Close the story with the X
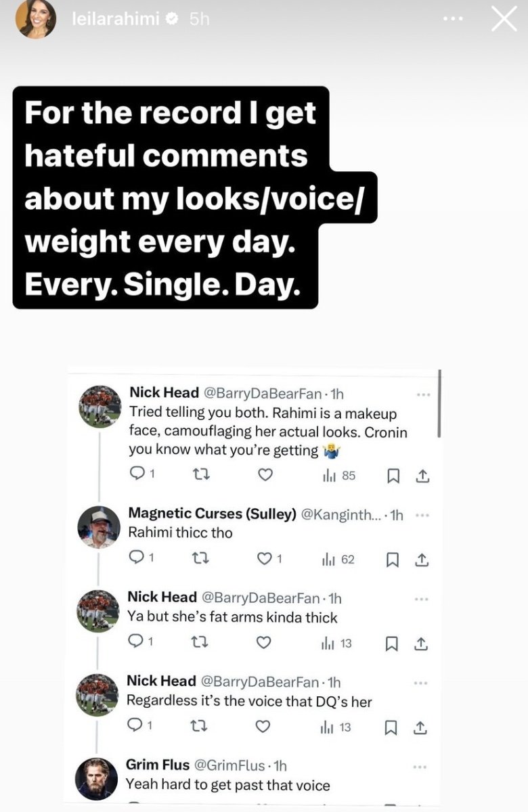 504,20
